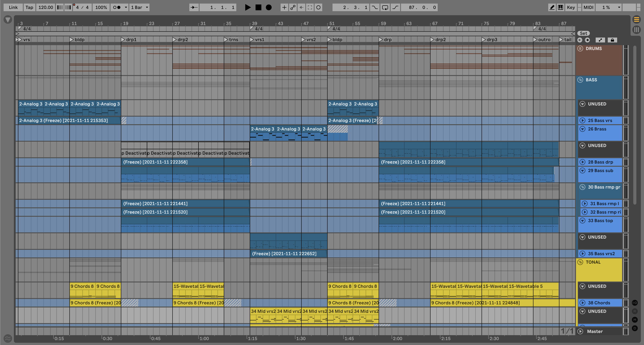Unfold the 38 Chords track

tap(582, 303)
